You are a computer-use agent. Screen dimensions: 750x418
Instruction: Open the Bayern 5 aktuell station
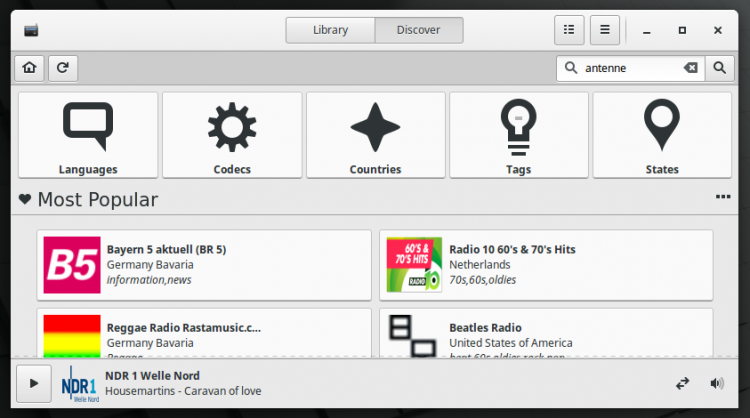point(204,265)
